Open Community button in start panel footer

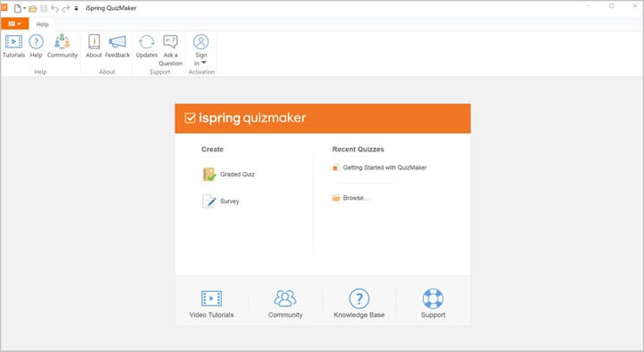tap(285, 304)
